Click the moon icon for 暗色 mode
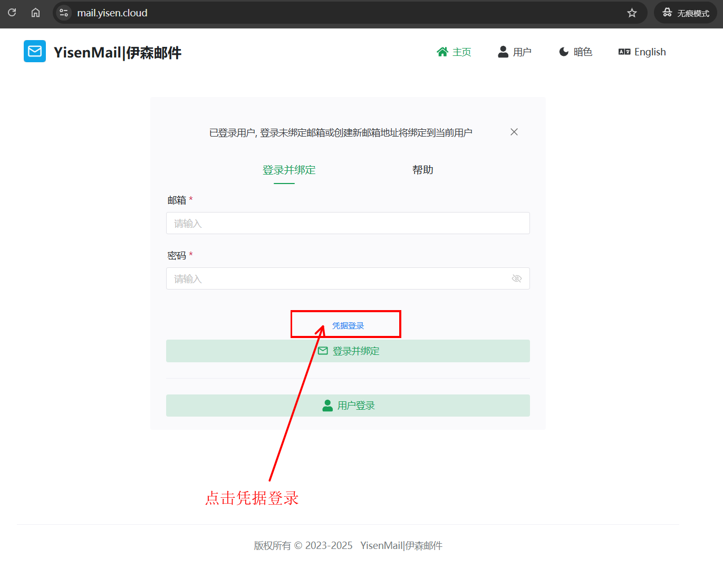Image resolution: width=723 pixels, height=588 pixels. 563,51
